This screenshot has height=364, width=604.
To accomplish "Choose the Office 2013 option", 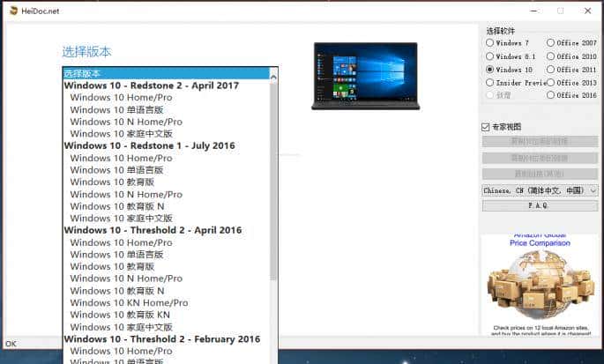I will (x=551, y=83).
